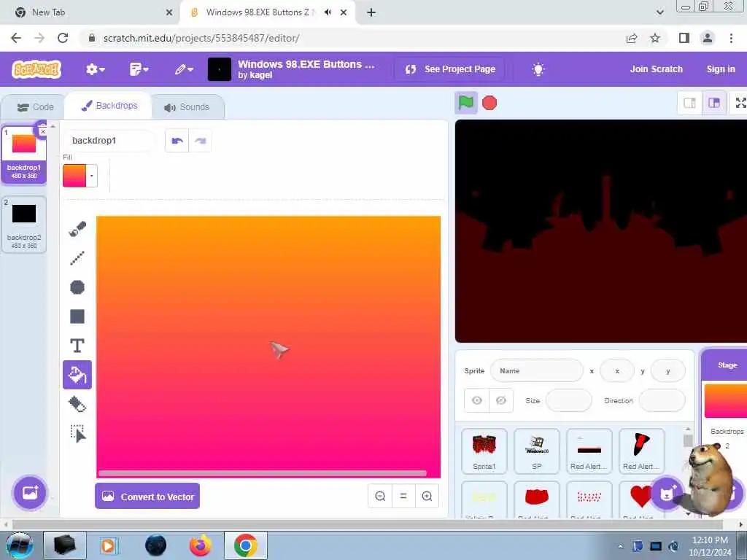
Task: Click the sprite Name field
Action: click(536, 370)
